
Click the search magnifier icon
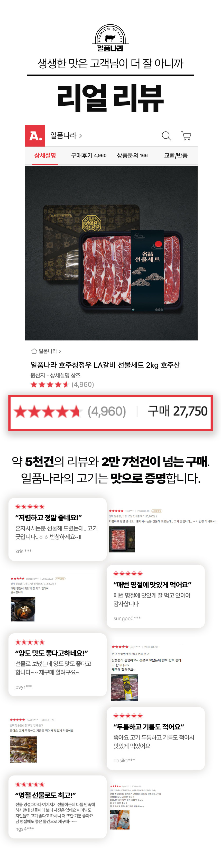[167, 136]
